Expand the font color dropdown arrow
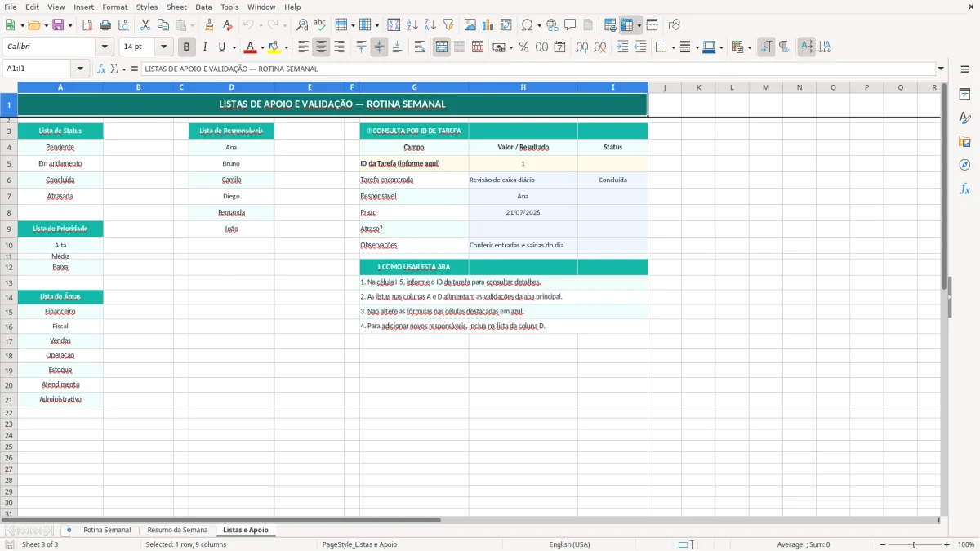This screenshot has height=551, width=980. pos(262,47)
